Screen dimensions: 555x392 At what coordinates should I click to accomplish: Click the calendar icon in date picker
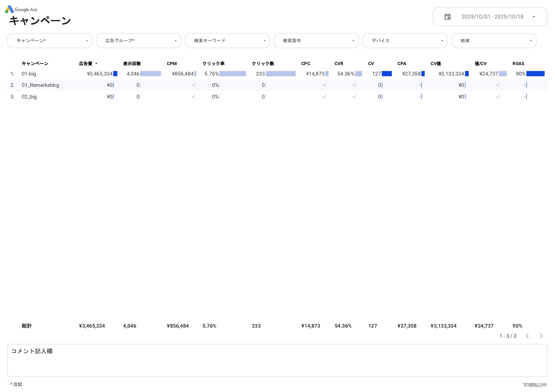coord(448,17)
